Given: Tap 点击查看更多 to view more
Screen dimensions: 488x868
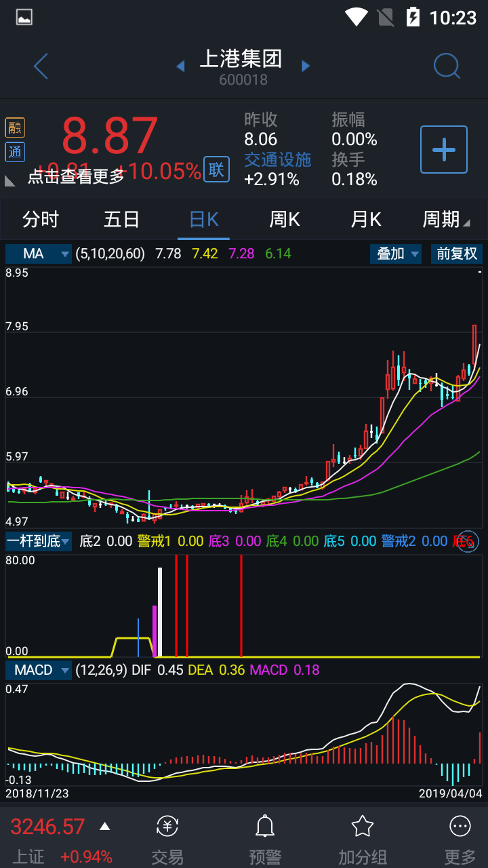Looking at the screenshot, I should point(76,177).
